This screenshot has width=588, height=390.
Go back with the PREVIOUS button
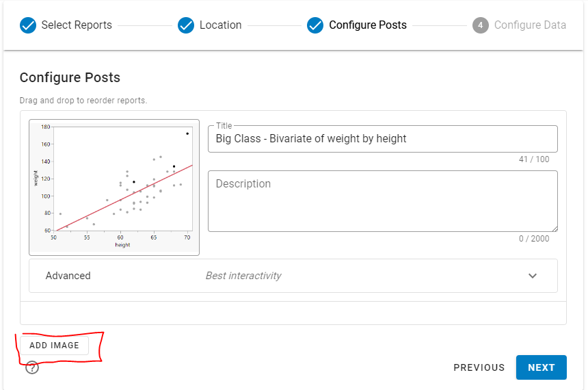[479, 367]
